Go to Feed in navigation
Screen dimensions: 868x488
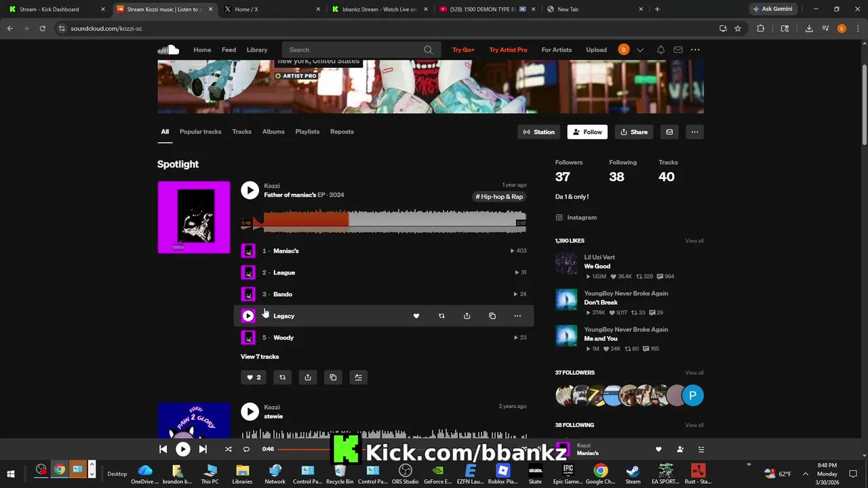229,49
